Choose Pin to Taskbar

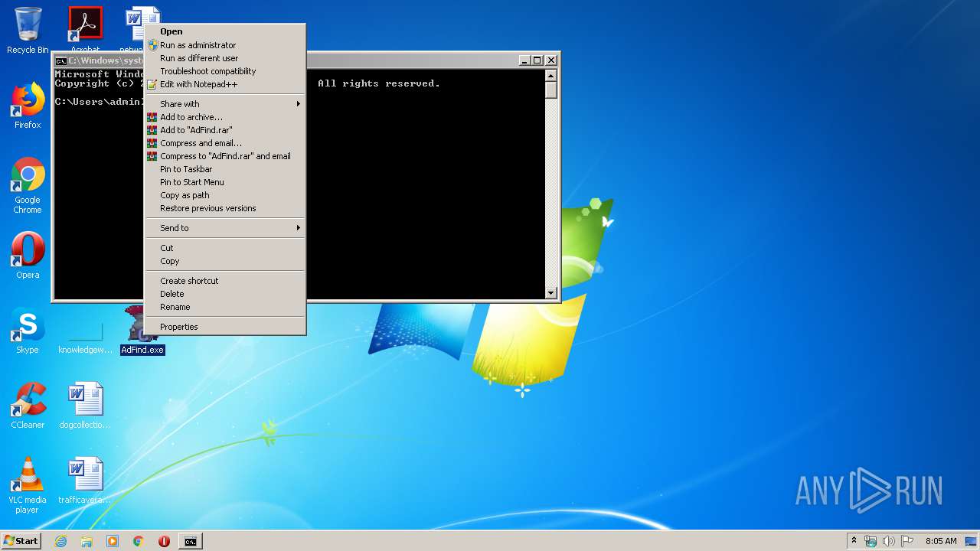[225, 169]
